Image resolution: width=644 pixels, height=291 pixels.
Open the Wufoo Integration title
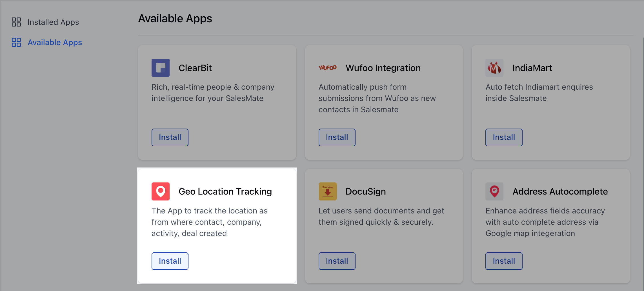click(x=383, y=68)
